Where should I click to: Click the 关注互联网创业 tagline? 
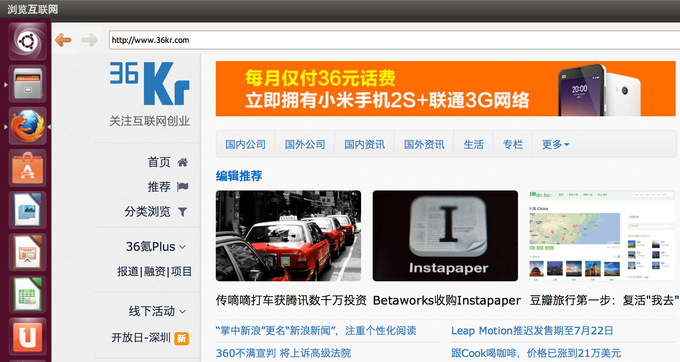click(x=150, y=121)
